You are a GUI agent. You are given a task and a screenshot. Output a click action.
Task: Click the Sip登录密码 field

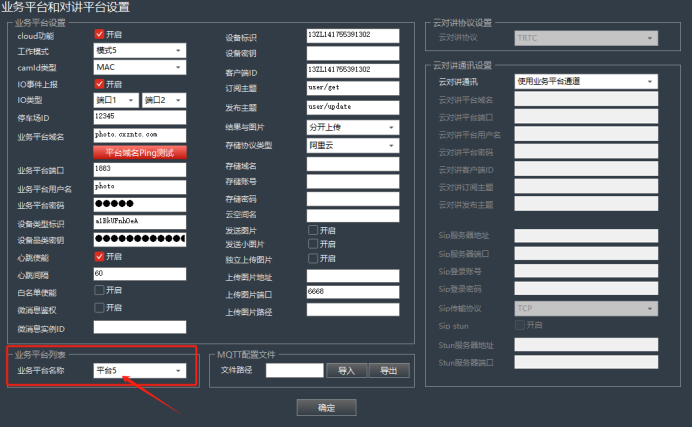pyautogui.click(x=586, y=289)
